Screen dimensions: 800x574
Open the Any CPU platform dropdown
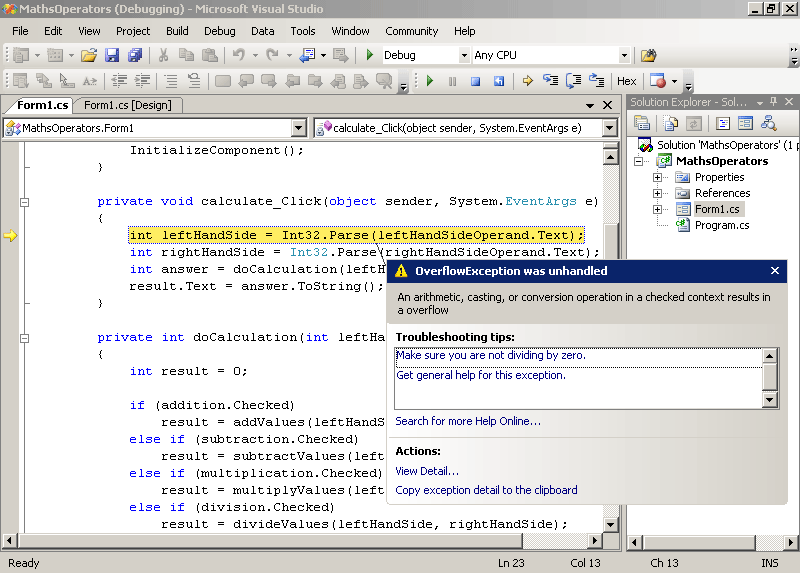624,55
